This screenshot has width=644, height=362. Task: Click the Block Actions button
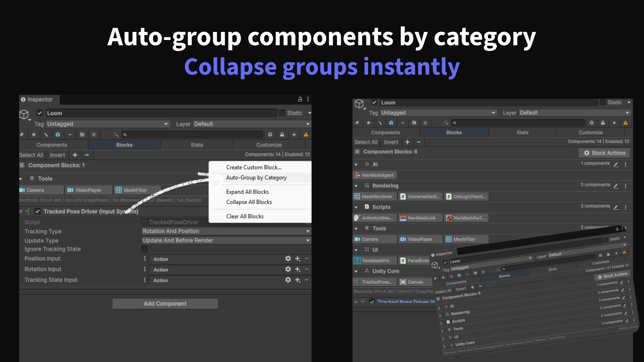[x=604, y=153]
